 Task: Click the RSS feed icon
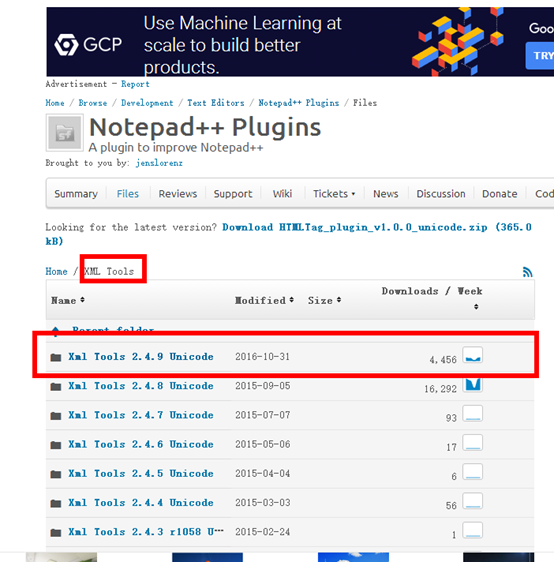point(527,272)
